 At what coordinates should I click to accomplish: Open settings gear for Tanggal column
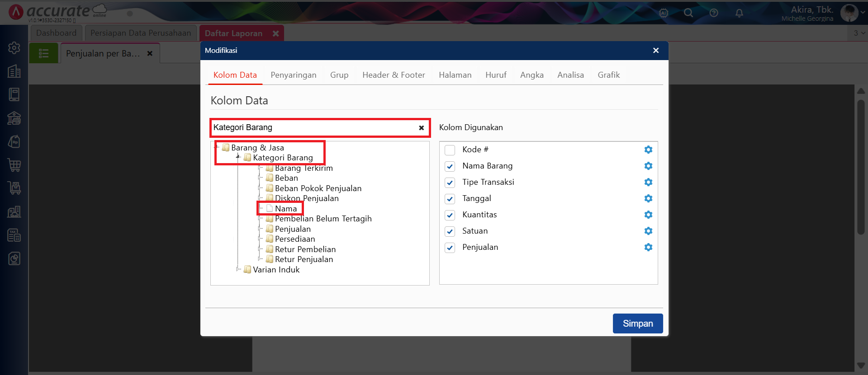click(648, 198)
